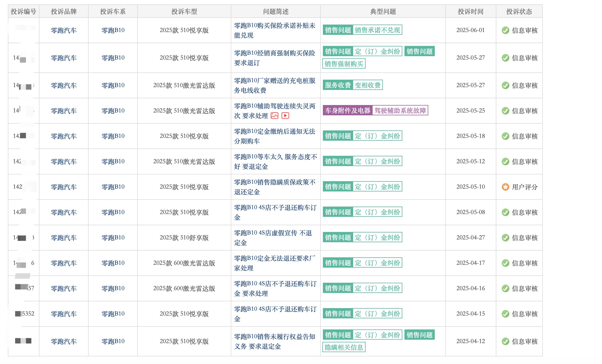
Task: Open complaint 零跑B10经销商强制购买保险要求退订
Action: coord(275,58)
